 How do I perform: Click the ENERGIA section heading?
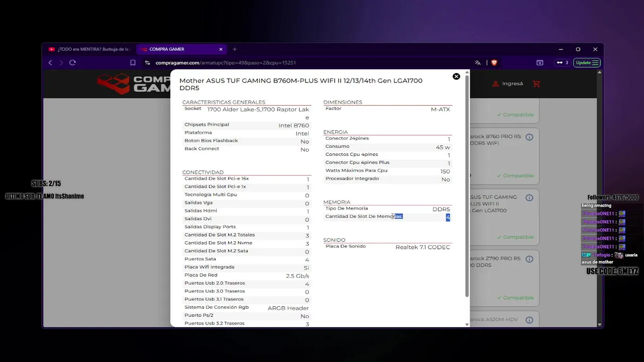[336, 132]
